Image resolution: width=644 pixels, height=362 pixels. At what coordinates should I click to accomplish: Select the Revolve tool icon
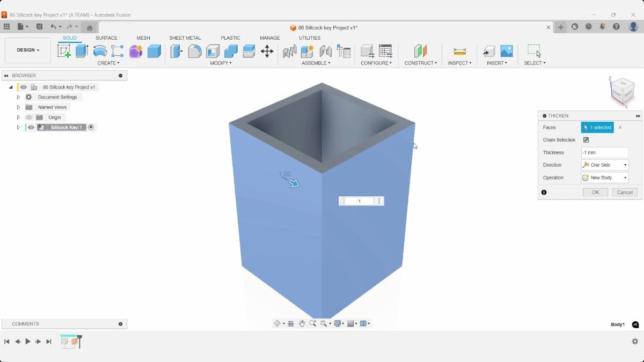pos(100,51)
